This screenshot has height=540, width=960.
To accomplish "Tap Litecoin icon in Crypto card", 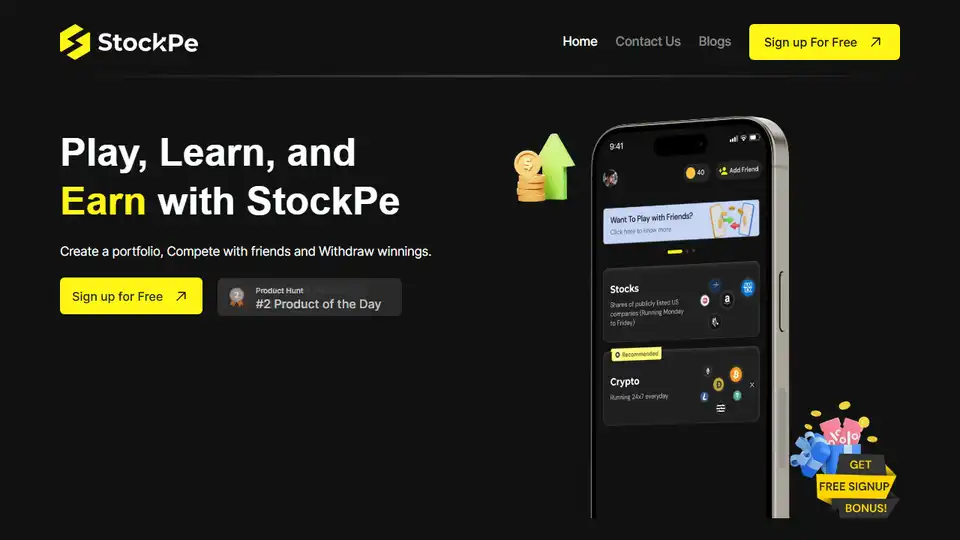I will click(x=704, y=397).
